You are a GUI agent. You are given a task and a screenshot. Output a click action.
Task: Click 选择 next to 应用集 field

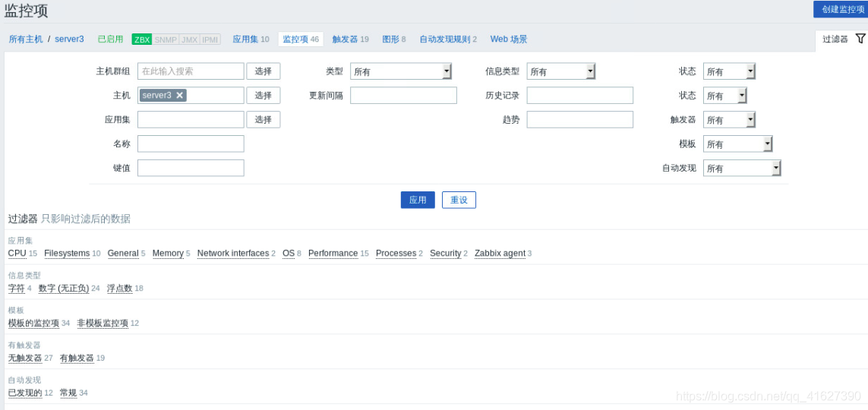pos(264,119)
